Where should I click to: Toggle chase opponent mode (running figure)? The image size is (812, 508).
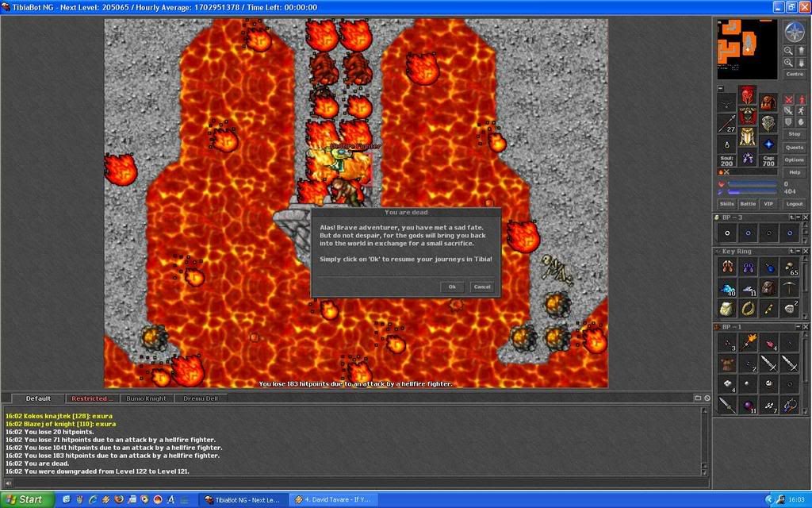click(801, 111)
